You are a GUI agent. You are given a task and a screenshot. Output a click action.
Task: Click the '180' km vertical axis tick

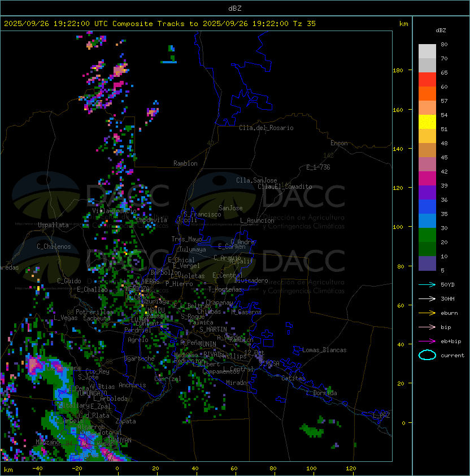tap(398, 71)
